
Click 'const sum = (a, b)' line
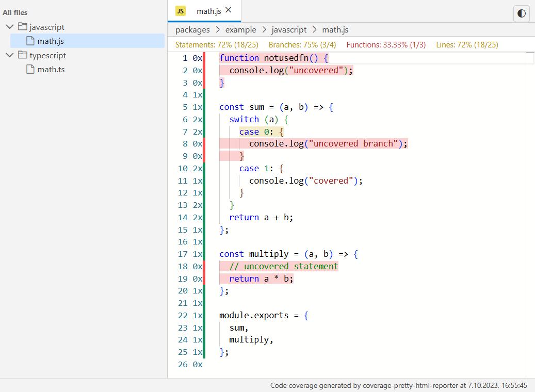point(277,107)
